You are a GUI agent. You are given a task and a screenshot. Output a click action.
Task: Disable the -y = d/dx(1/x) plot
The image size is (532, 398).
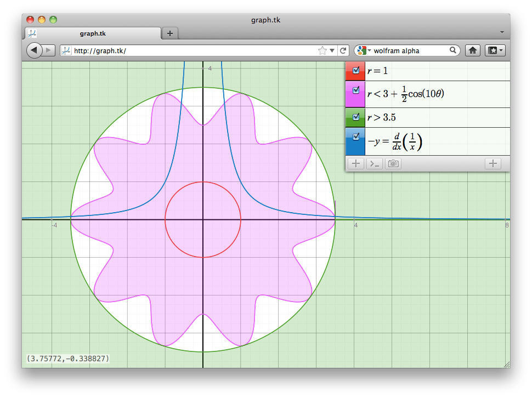[x=356, y=137]
